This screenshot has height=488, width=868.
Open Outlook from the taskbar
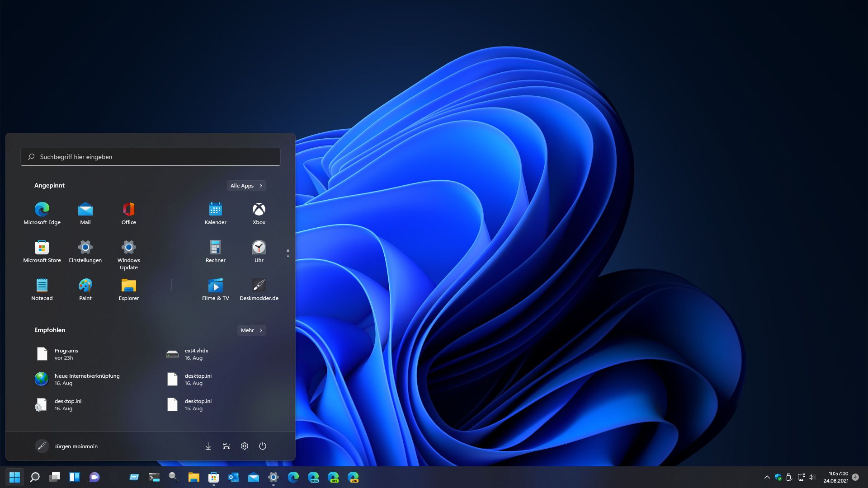point(234,477)
